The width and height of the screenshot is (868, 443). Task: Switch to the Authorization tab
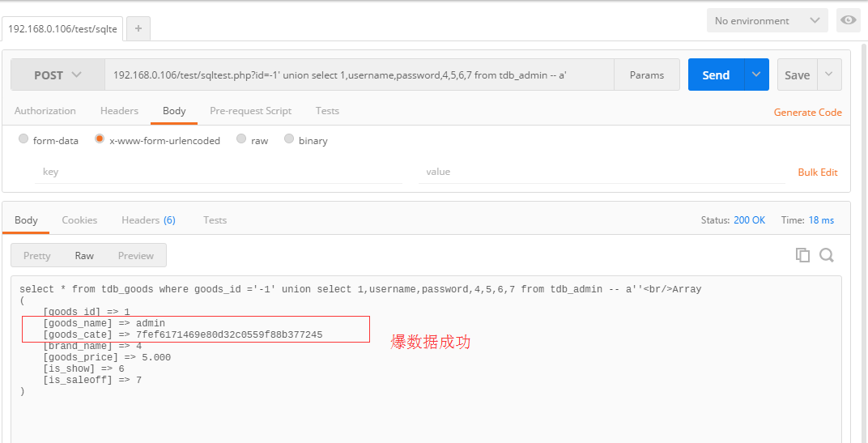point(45,111)
